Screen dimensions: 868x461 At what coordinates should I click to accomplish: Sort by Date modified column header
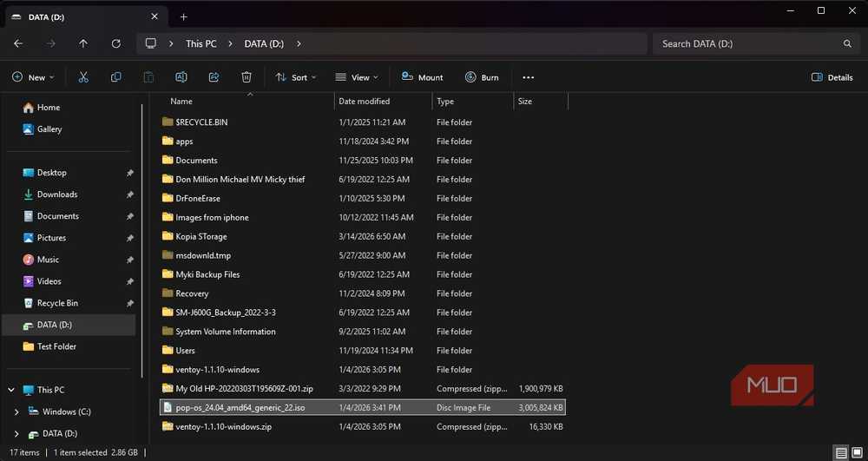(365, 102)
